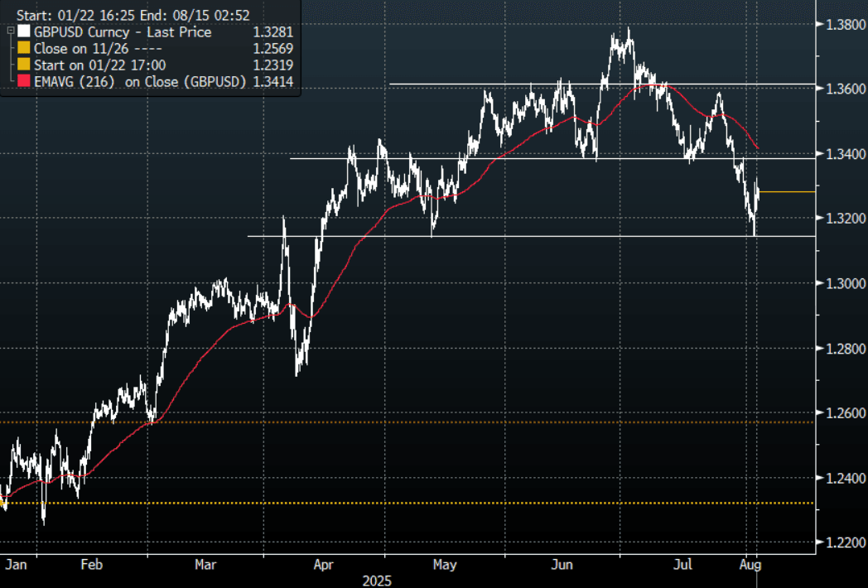Click the yellow Start on 01/22 swatch
Screen dimensions: 868x588
(22, 65)
